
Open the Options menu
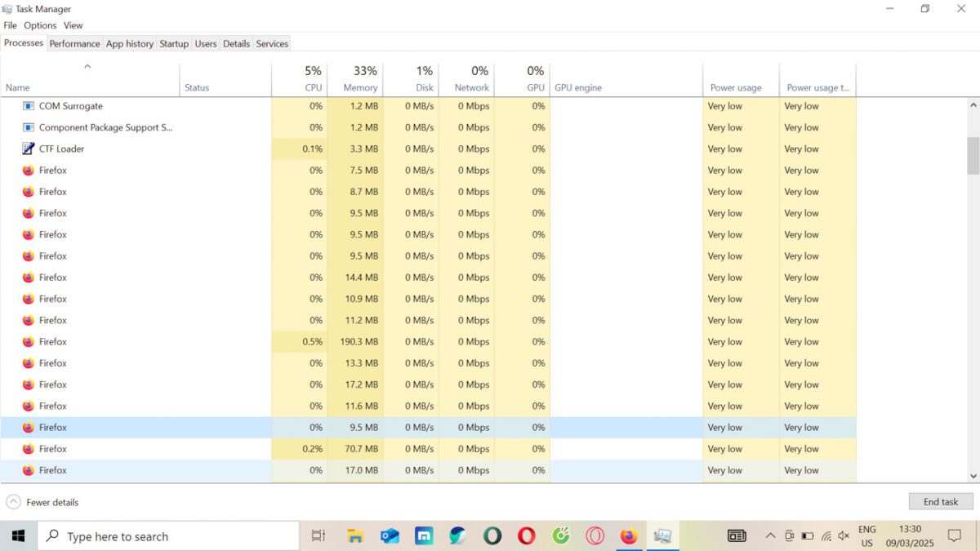click(x=40, y=25)
